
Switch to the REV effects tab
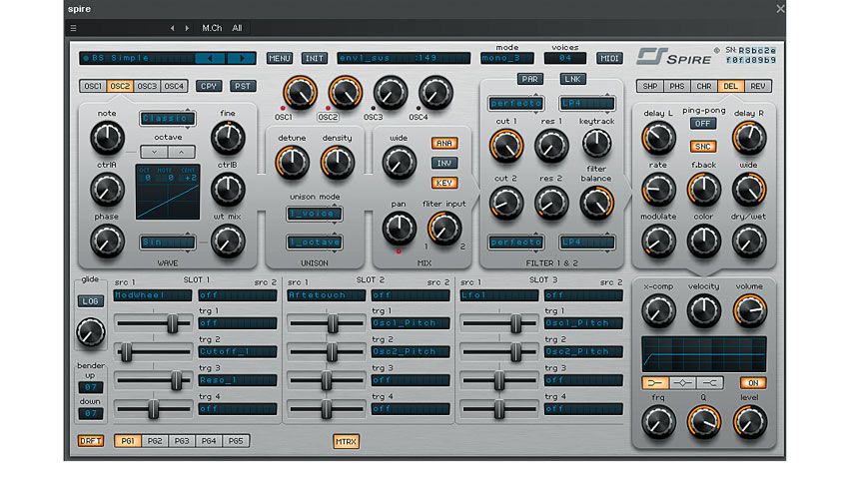758,86
